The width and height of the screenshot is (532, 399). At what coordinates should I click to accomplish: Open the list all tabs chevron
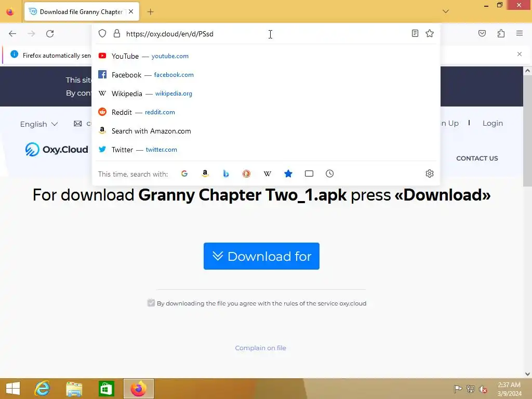pyautogui.click(x=446, y=11)
